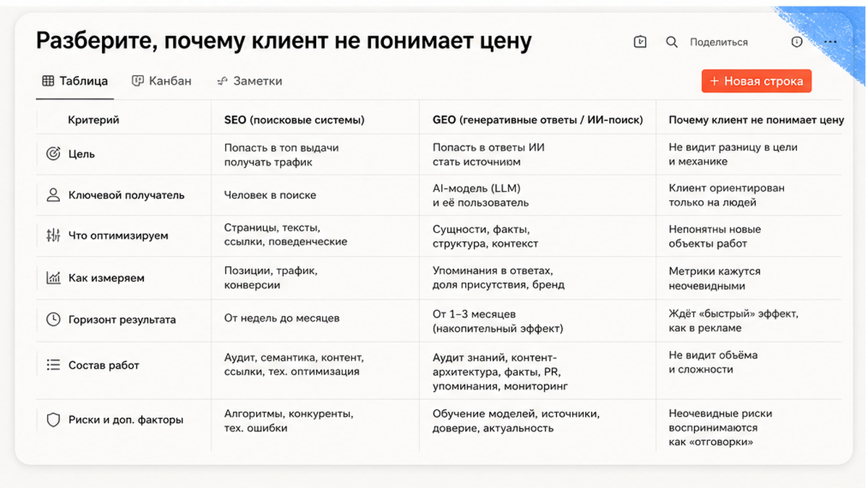Open the Заметки tab
This screenshot has width=868, height=488.
click(250, 81)
